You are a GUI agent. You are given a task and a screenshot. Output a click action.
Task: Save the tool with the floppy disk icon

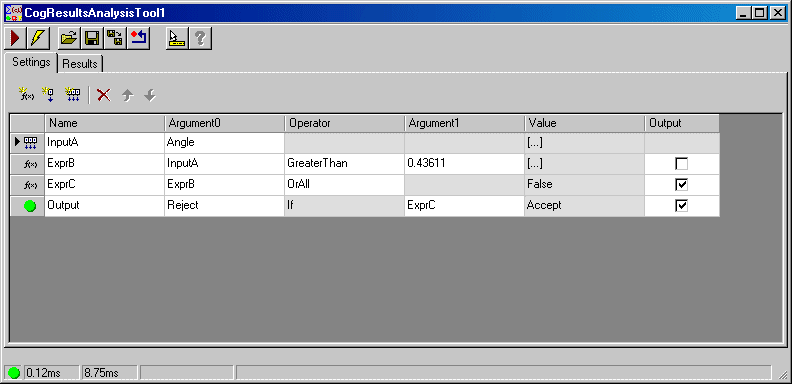91,38
